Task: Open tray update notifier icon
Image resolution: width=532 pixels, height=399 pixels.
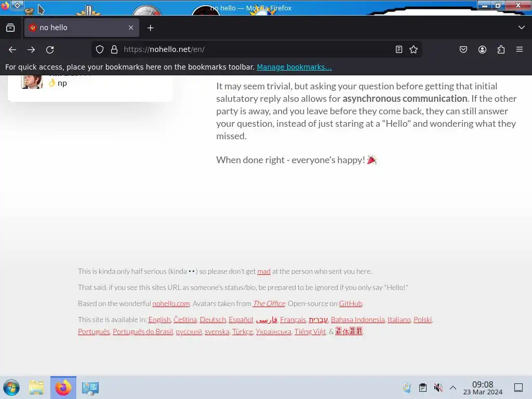Action: click(x=407, y=388)
